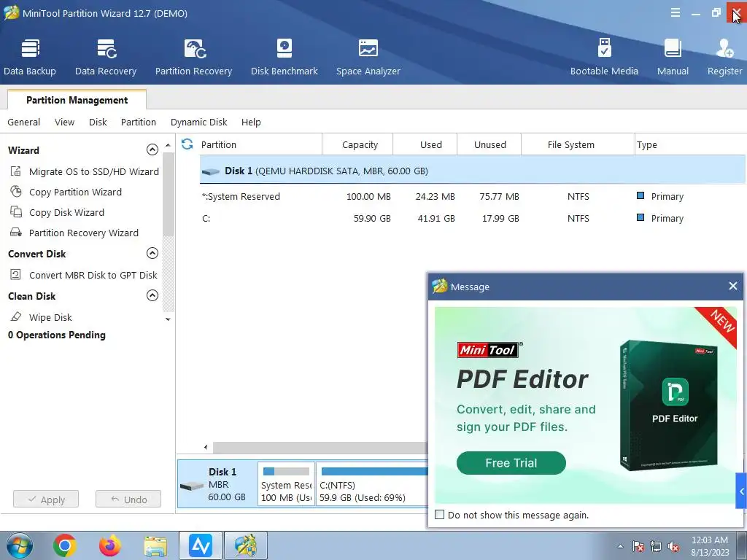Start the Migrate OS to SSD/HD Wizard

coord(85,171)
